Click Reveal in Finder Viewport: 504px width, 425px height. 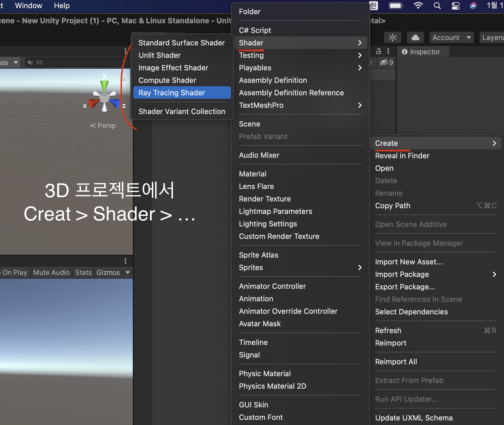436,156
